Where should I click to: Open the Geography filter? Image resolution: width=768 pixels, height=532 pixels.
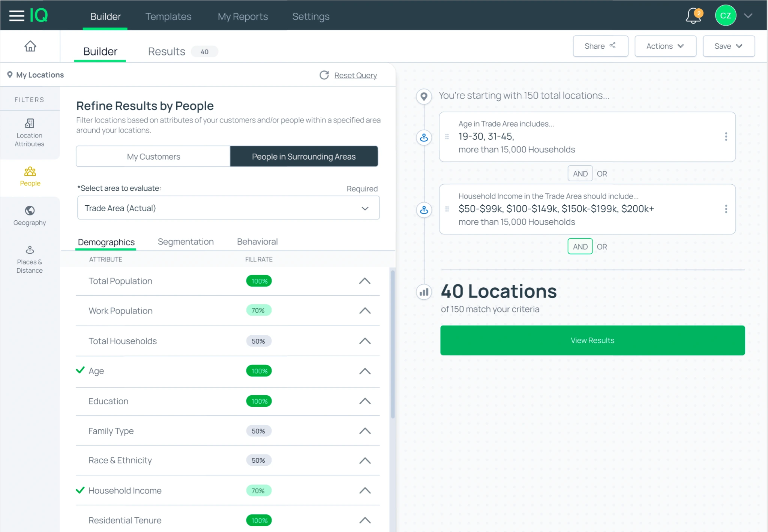click(30, 216)
